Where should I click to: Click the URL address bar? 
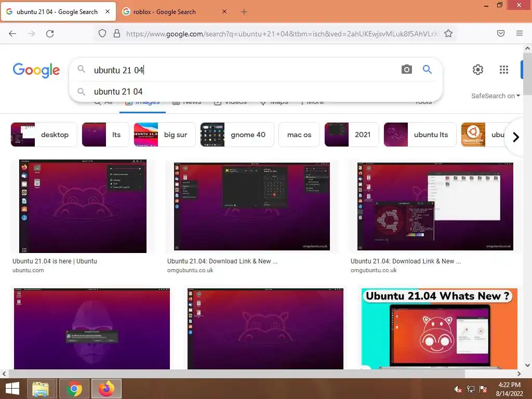point(282,34)
